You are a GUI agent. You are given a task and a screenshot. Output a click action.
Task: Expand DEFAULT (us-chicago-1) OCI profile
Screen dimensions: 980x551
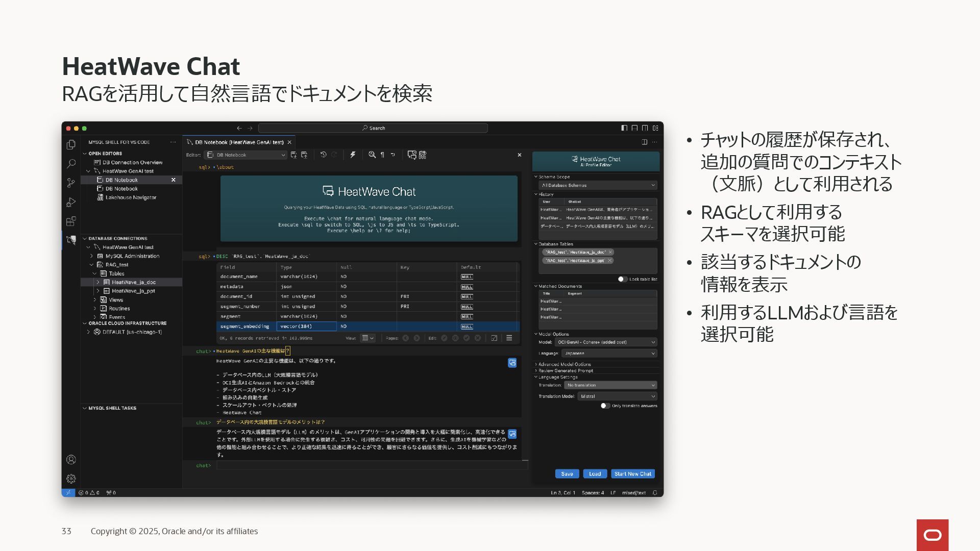click(x=88, y=332)
